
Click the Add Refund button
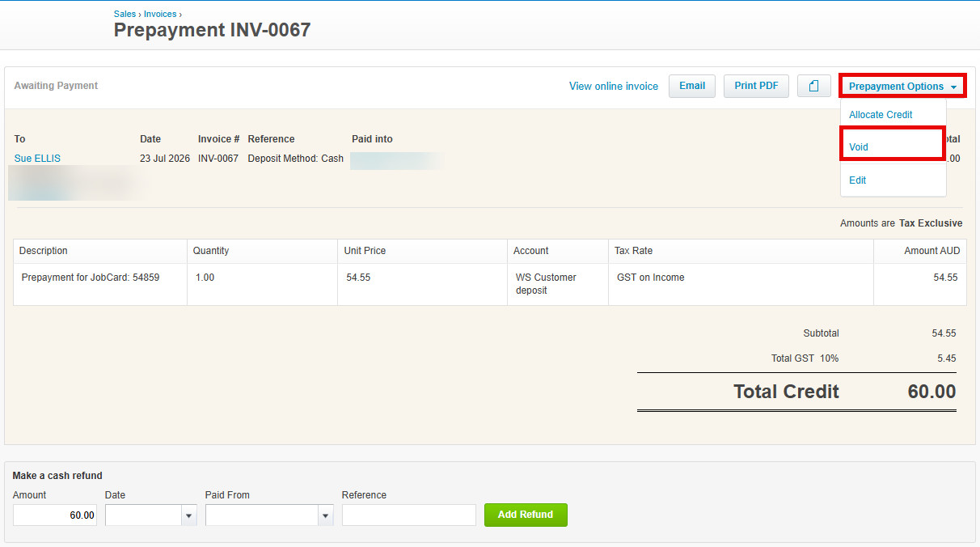point(526,515)
